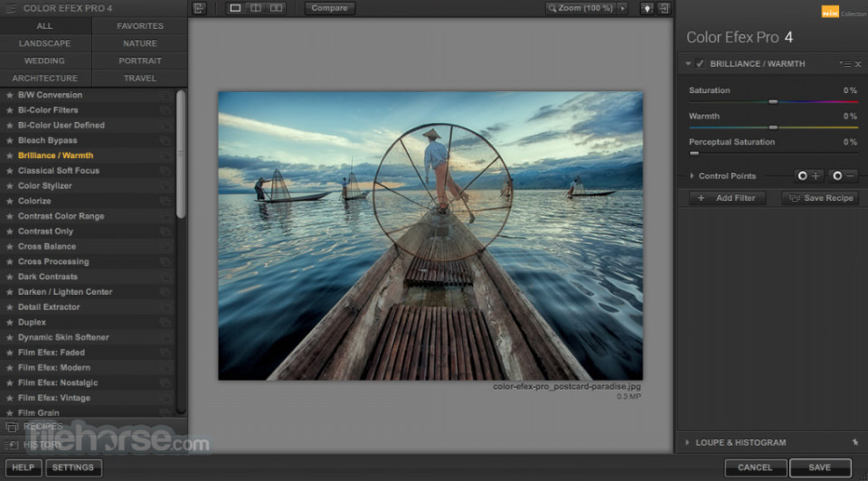Click the Save button

coord(820,467)
